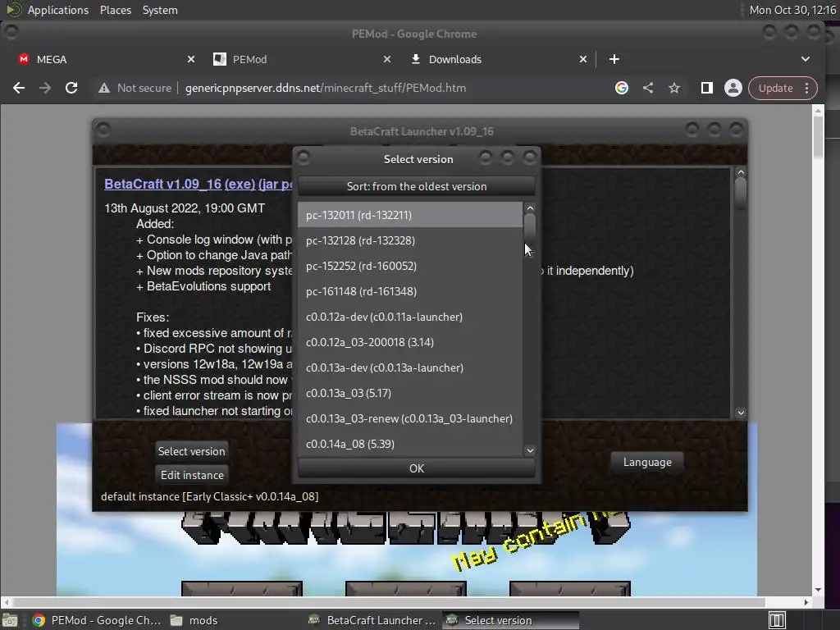Click changelog panel scroll down arrow
This screenshot has width=840, height=630.
pyautogui.click(x=741, y=413)
